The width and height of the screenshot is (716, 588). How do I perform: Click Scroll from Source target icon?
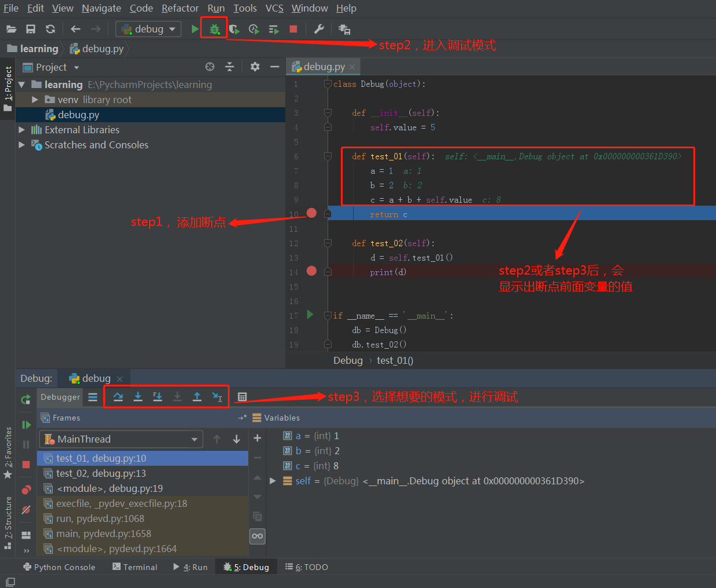pos(210,67)
